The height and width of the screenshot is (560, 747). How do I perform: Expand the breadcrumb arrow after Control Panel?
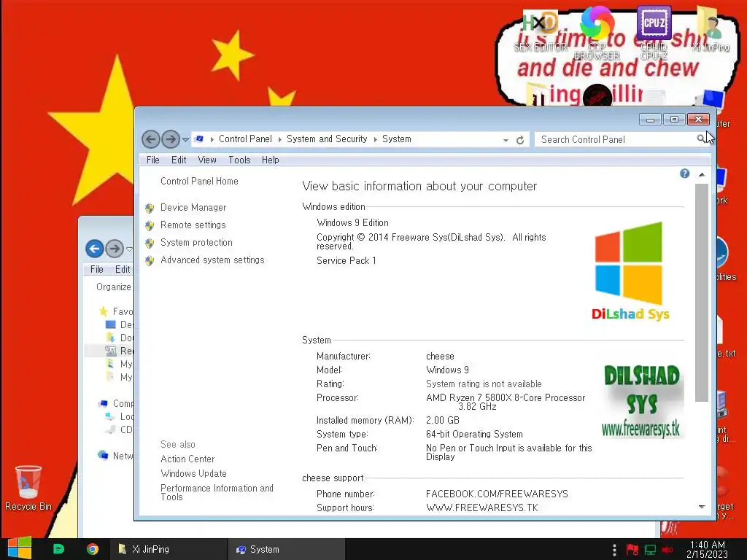pyautogui.click(x=279, y=139)
